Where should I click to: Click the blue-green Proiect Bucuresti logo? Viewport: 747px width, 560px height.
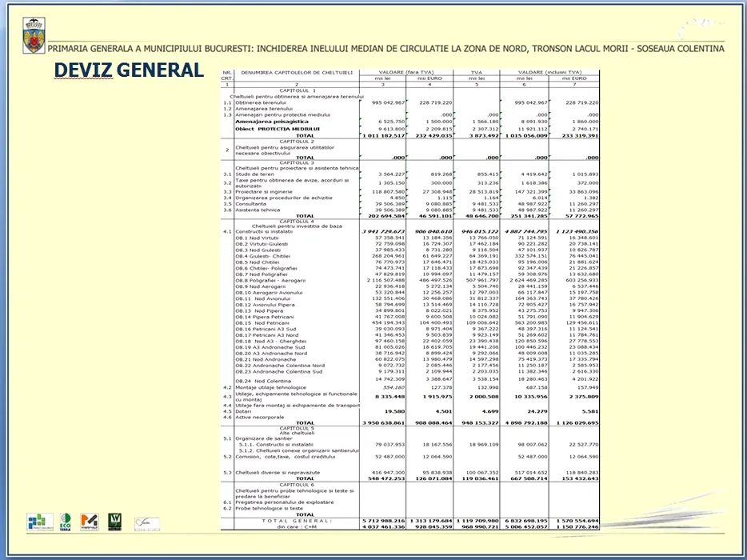coord(39,522)
